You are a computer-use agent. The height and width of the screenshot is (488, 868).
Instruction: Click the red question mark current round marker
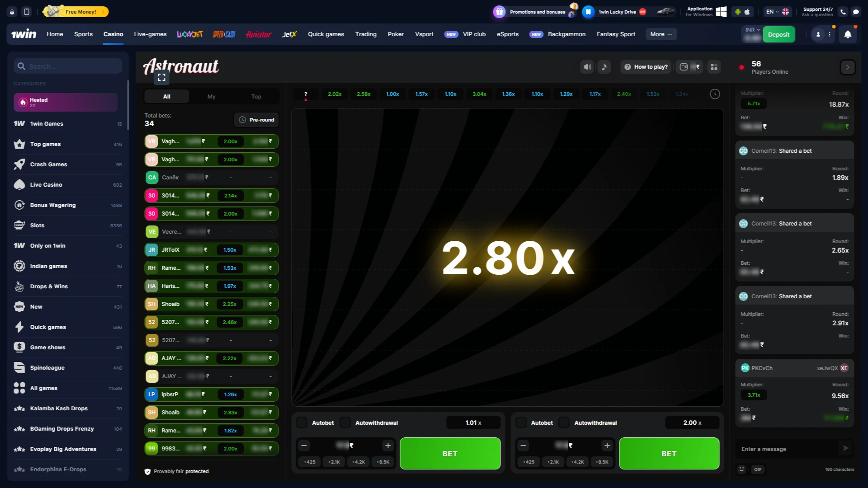(x=306, y=94)
